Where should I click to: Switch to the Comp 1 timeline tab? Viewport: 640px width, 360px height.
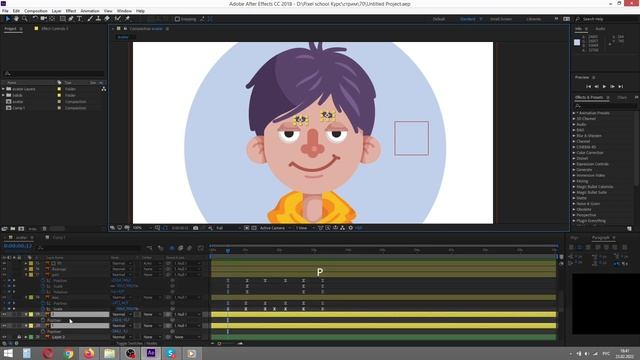point(59,238)
